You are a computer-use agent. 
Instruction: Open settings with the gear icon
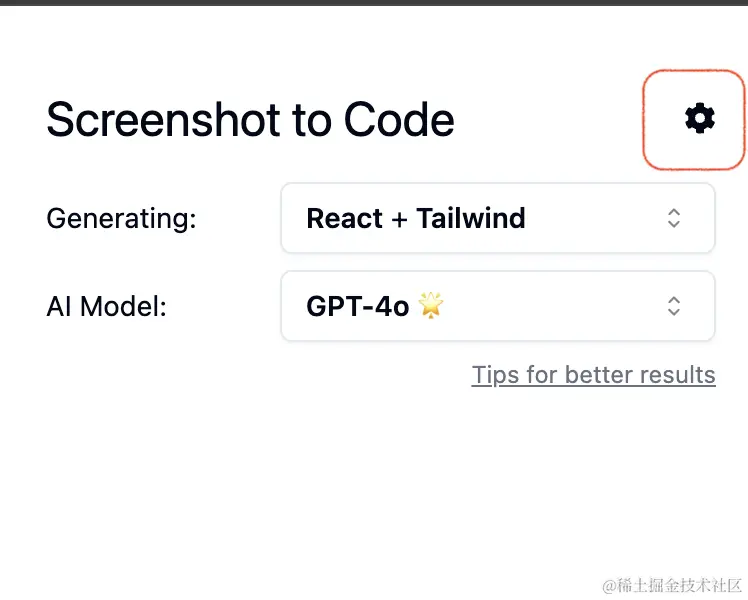click(699, 118)
